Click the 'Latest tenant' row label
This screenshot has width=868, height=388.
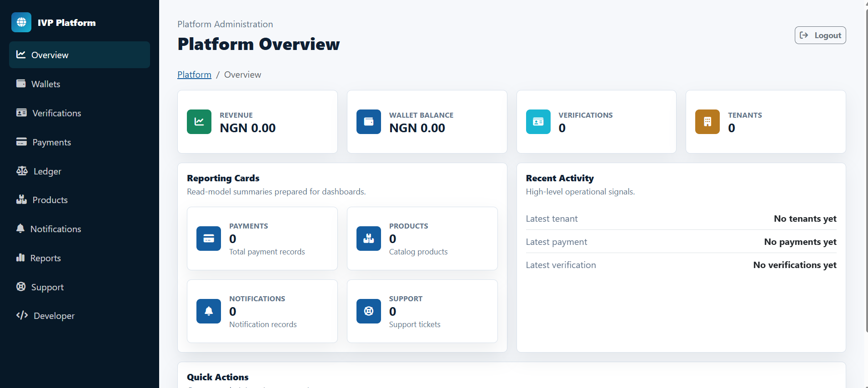click(552, 219)
